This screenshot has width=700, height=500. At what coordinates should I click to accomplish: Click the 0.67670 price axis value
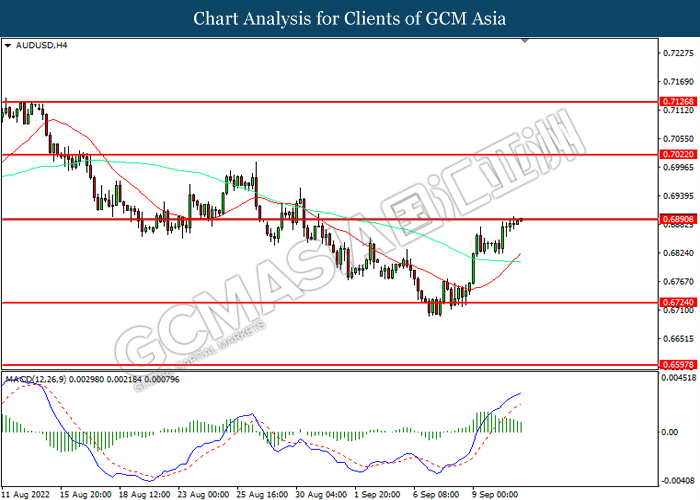[x=679, y=282]
